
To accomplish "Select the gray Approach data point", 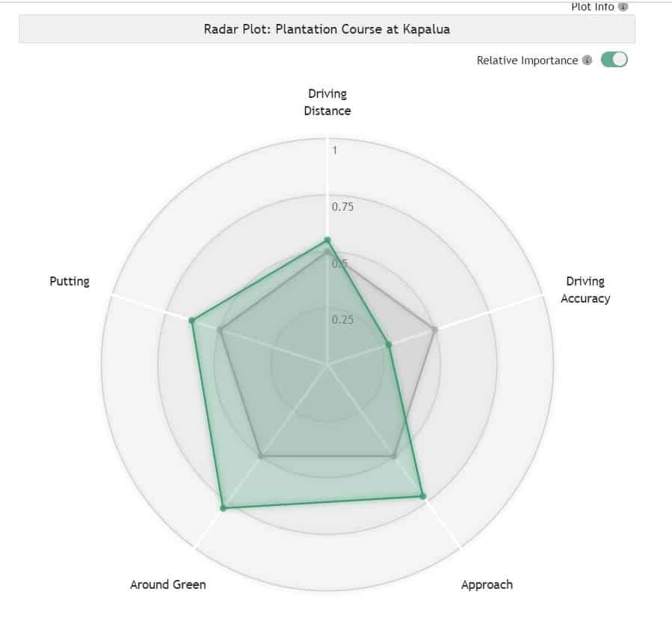I will click(394, 457).
